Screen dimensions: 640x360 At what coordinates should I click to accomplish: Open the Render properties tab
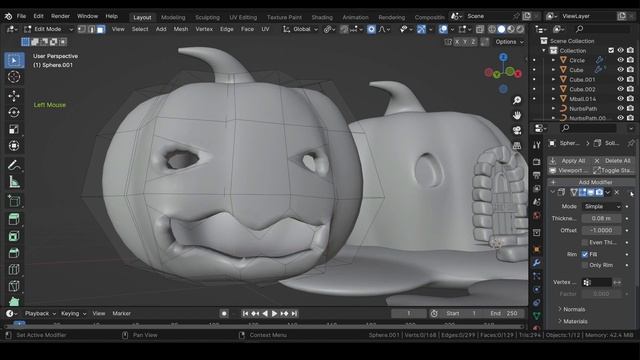click(537, 162)
